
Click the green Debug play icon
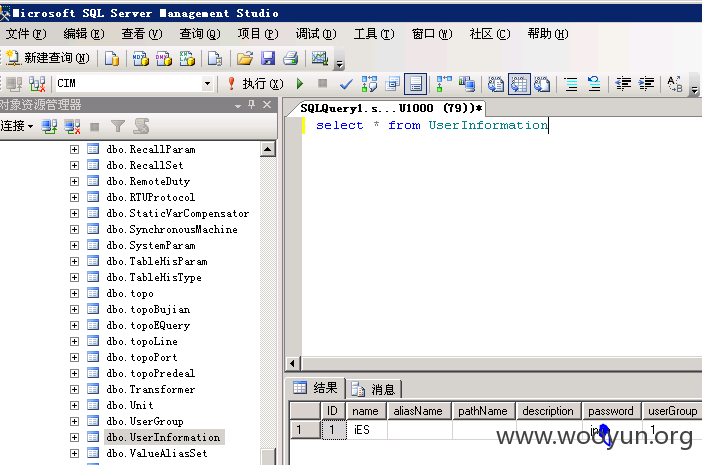(x=300, y=84)
